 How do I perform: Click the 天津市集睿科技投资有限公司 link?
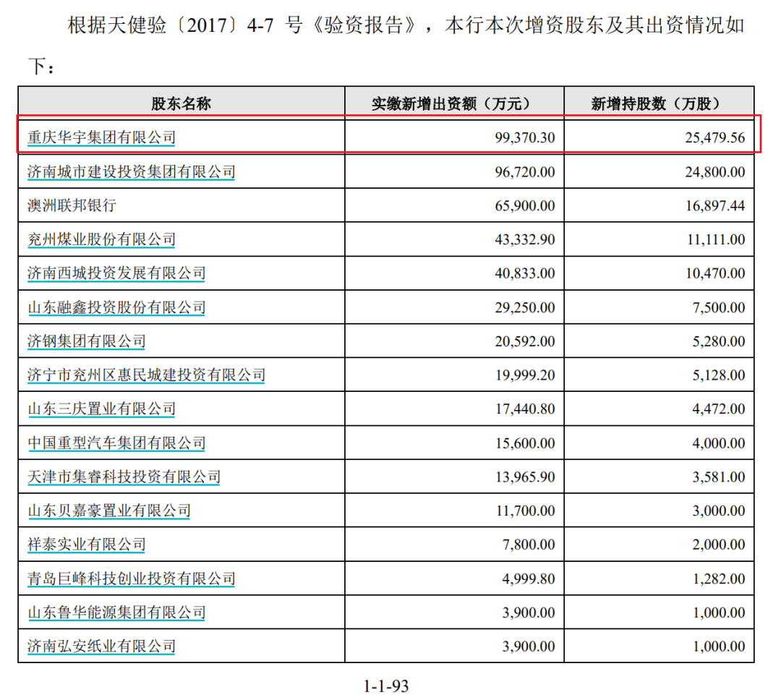click(x=124, y=477)
